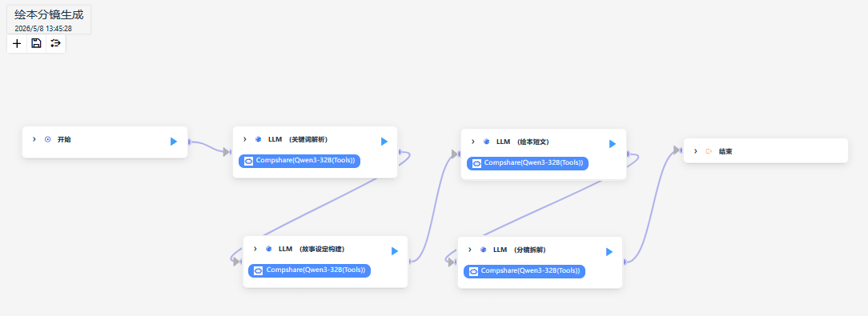
Task: Click the output port of 开始 node
Action: click(x=189, y=142)
